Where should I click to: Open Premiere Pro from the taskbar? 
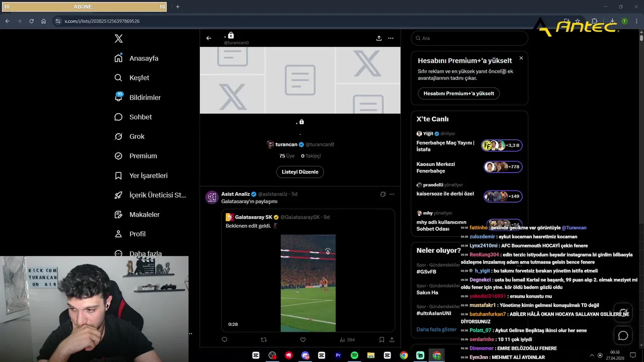338,355
